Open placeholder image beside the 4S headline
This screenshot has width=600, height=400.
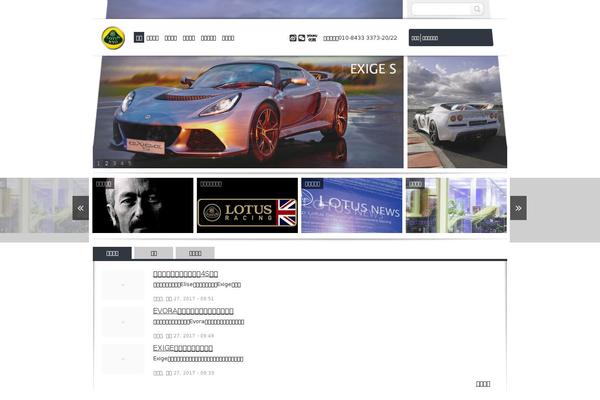click(123, 285)
